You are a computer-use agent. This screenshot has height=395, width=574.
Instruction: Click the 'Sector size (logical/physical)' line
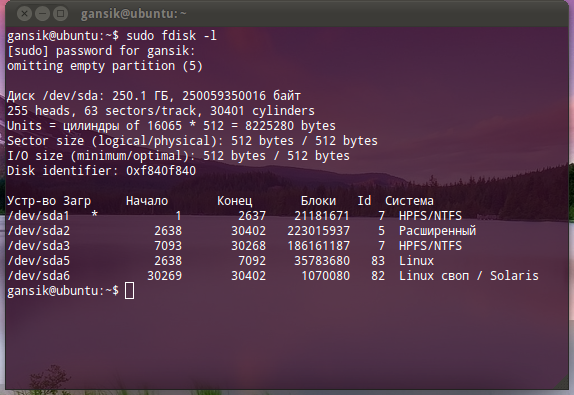click(192, 141)
